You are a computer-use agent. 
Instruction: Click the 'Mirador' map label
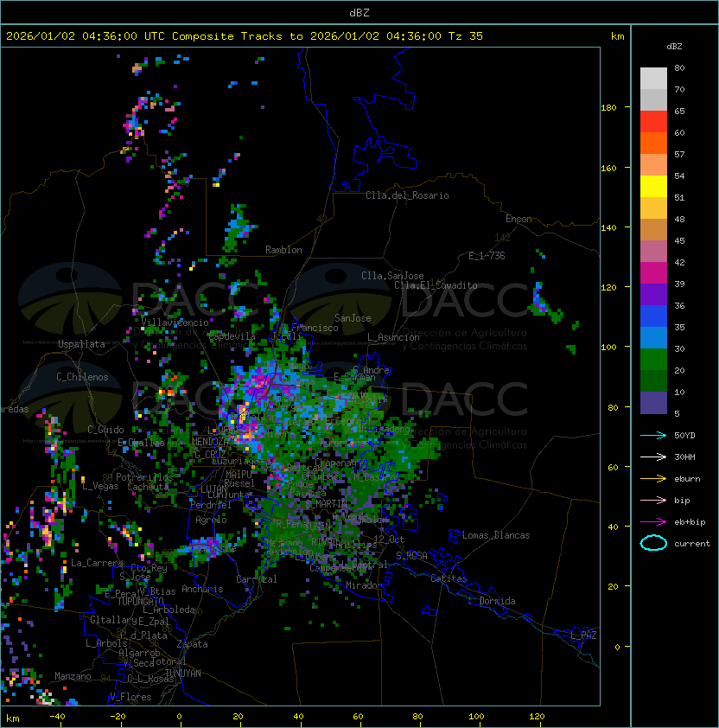(364, 585)
